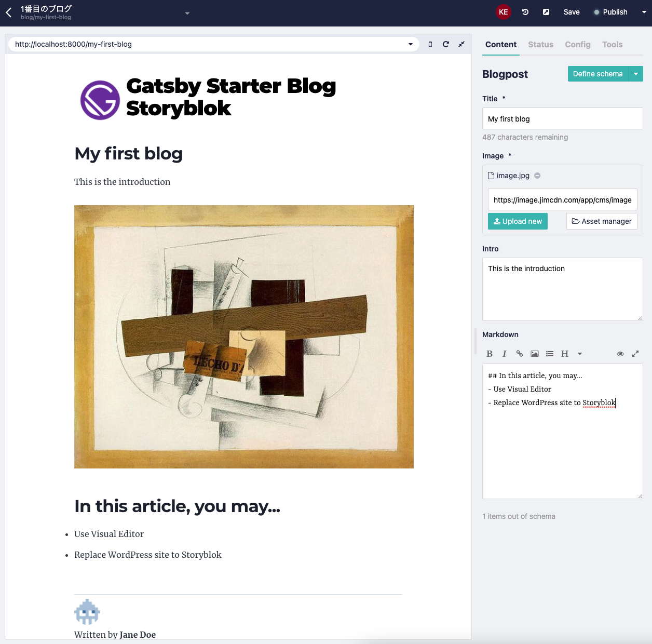652x644 pixels.
Task: Publish the blog post
Action: click(610, 12)
